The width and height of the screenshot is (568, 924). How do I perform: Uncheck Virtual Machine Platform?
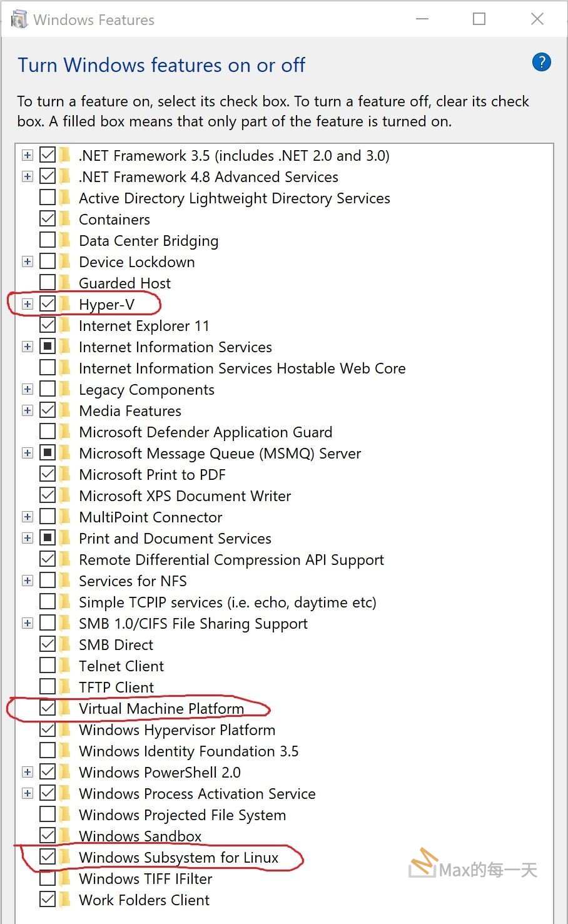click(48, 708)
